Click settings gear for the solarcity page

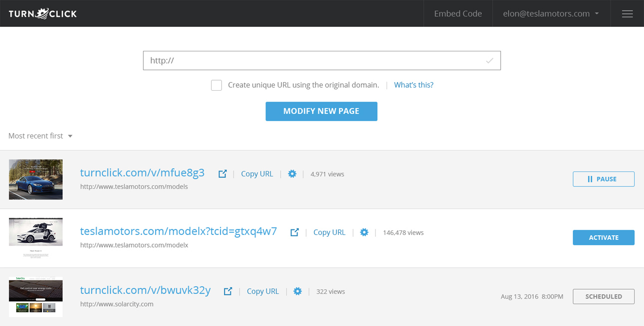(298, 291)
